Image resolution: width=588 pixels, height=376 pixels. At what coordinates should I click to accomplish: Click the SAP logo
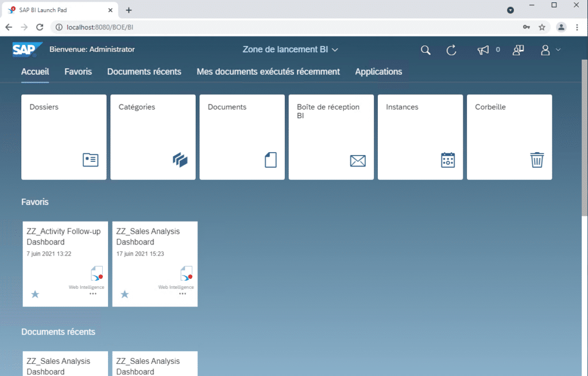click(x=27, y=49)
